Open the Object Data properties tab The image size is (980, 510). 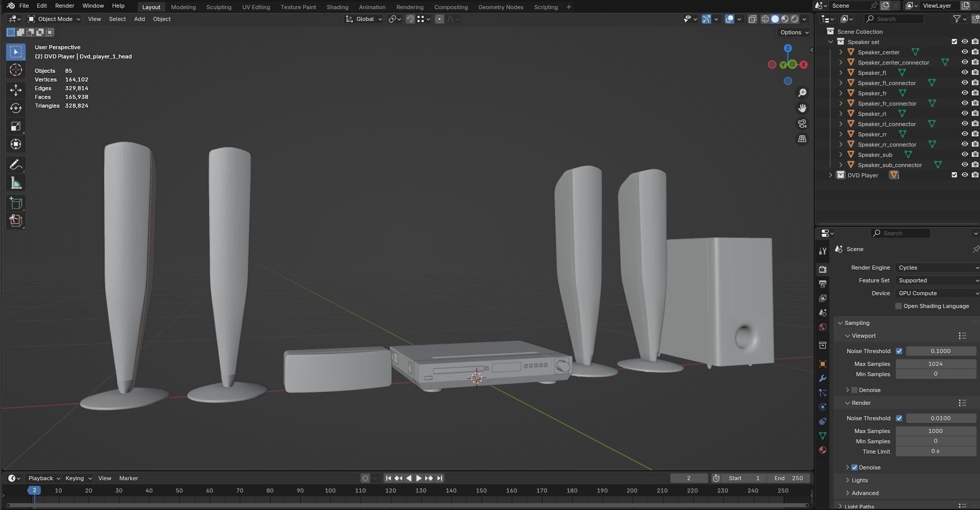pos(823,436)
